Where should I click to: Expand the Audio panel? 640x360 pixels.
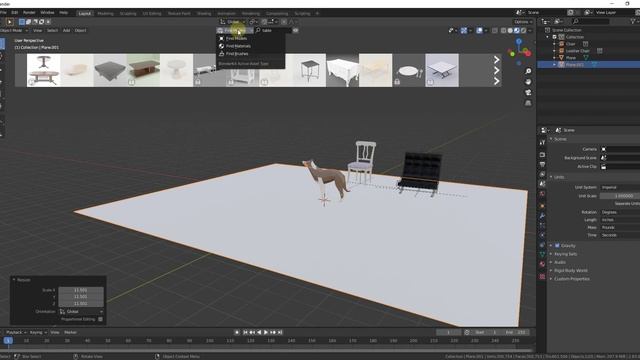pos(560,262)
